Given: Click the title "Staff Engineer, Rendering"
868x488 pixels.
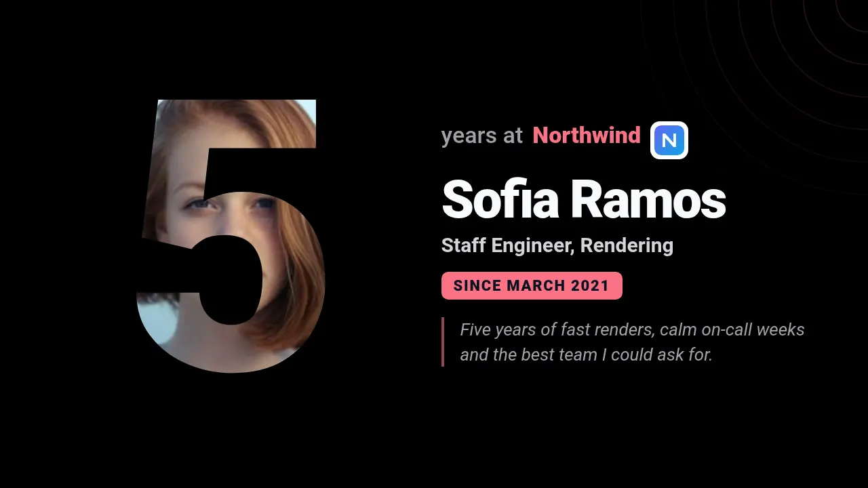Looking at the screenshot, I should pyautogui.click(x=557, y=245).
